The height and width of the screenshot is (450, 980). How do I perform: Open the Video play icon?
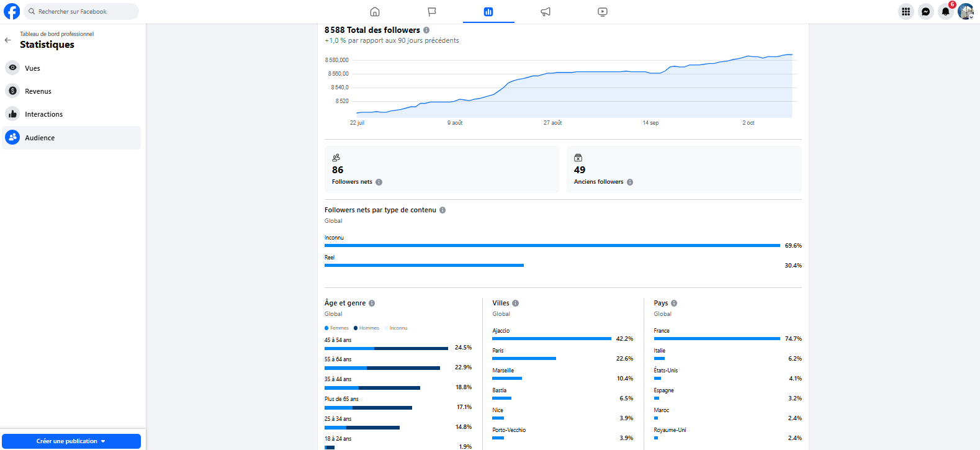(603, 12)
